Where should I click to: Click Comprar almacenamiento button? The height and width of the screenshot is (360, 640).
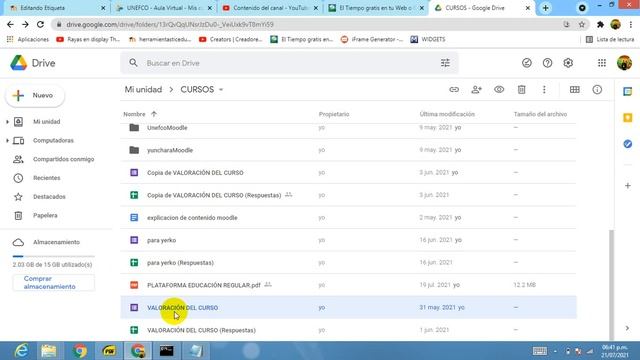tap(53, 282)
